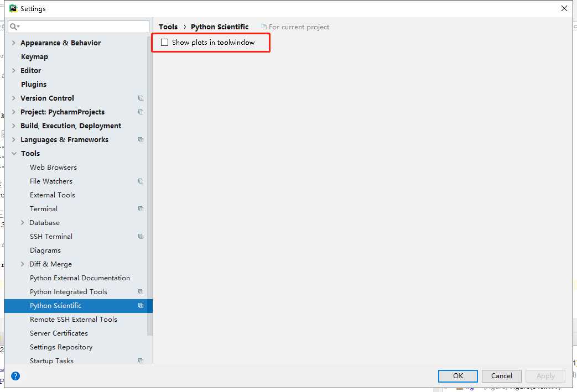This screenshot has height=392, width=577.
Task: Click the PyCharm icon in title bar
Action: point(13,8)
